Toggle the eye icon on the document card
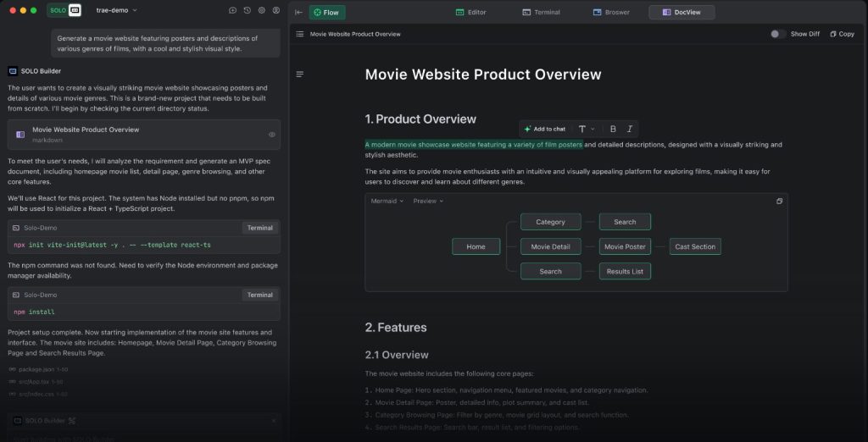Screen dimensions: 868x442 pyautogui.click(x=272, y=135)
